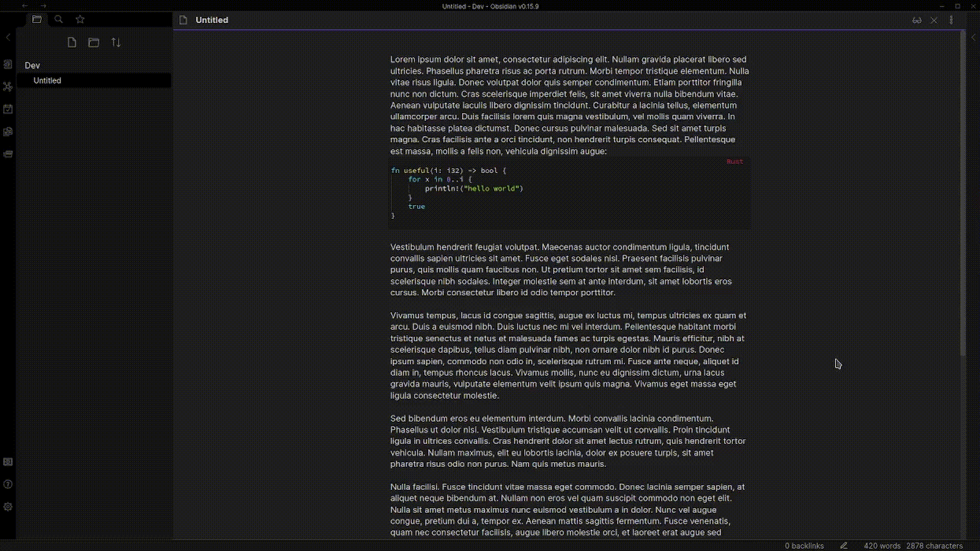980x551 pixels.
Task: Click the command palette ribbon icon
Action: pos(8,154)
